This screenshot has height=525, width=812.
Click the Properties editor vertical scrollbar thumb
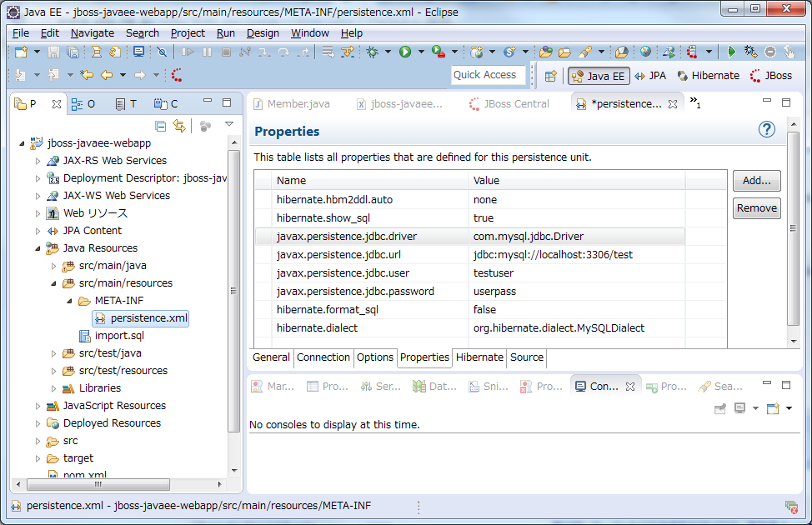click(x=793, y=229)
